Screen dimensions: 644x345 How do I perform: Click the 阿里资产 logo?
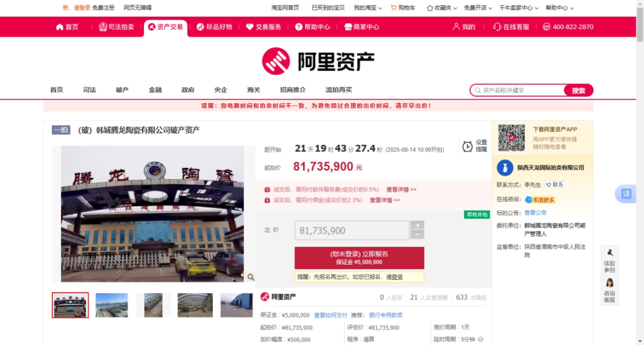tap(318, 61)
